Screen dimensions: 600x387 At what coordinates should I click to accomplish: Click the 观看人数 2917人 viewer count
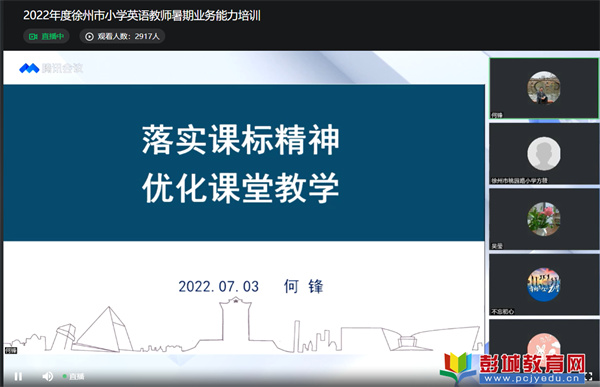pyautogui.click(x=122, y=36)
